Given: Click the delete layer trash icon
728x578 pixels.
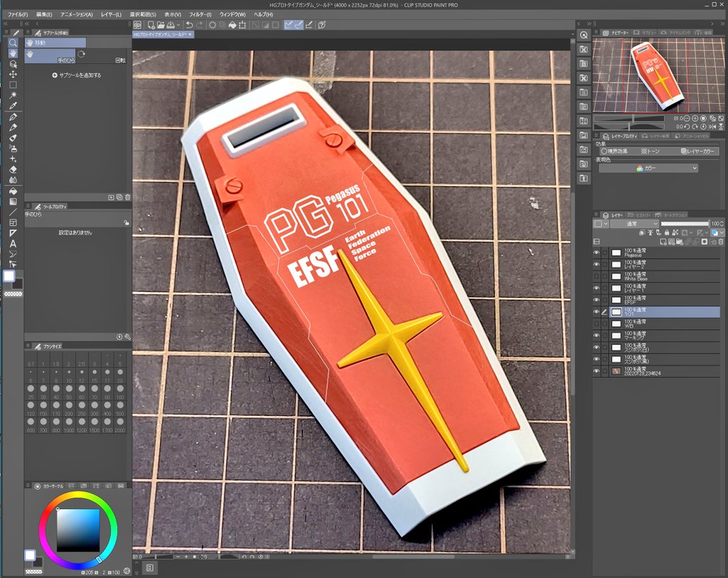Looking at the screenshot, I should (721, 242).
